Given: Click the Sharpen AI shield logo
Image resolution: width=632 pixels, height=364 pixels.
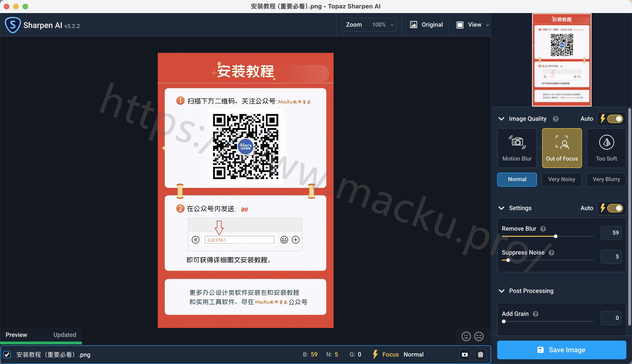Looking at the screenshot, I should pyautogui.click(x=12, y=25).
